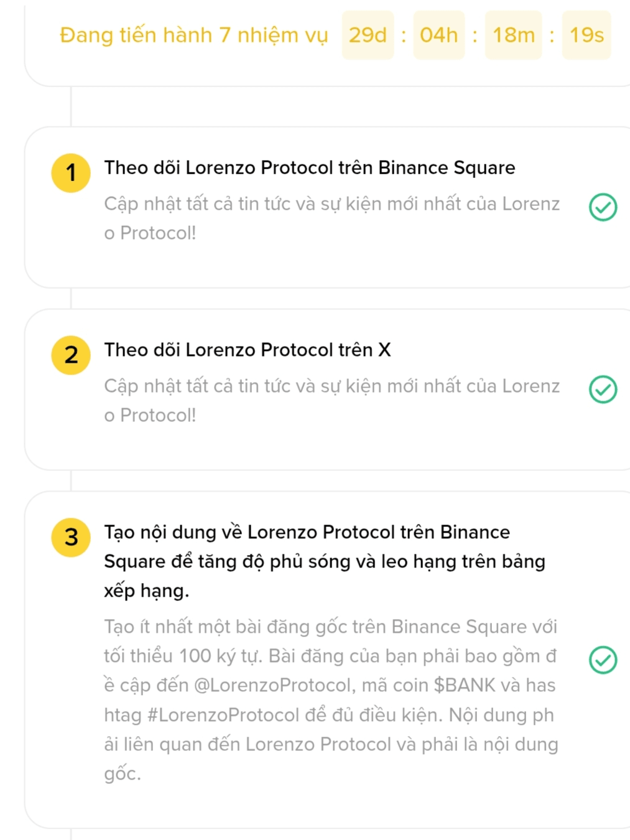The width and height of the screenshot is (630, 840).
Task: Click task 2 description under X follow title
Action: (x=332, y=401)
